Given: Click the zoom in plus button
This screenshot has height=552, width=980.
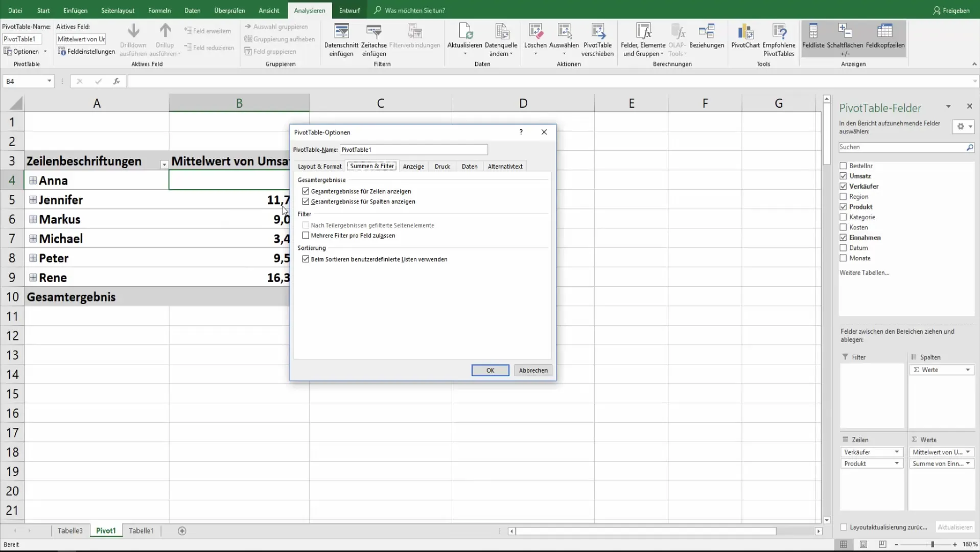Looking at the screenshot, I should [955, 544].
